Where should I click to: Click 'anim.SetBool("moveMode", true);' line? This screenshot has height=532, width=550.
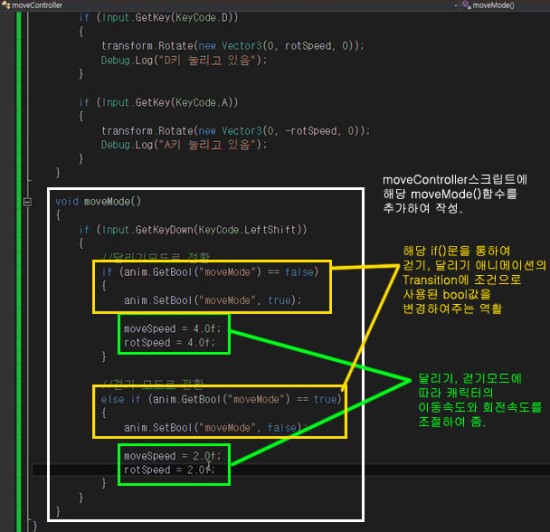click(213, 301)
